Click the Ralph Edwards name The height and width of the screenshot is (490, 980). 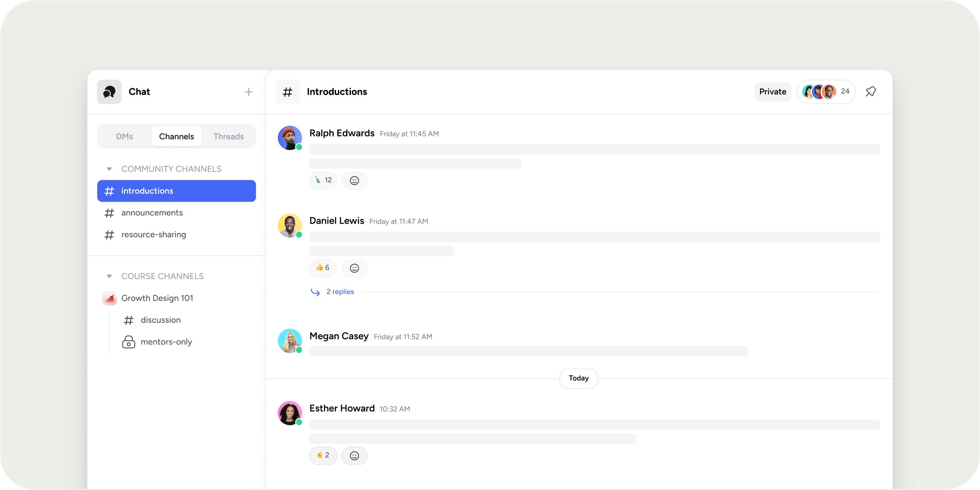[x=342, y=133]
